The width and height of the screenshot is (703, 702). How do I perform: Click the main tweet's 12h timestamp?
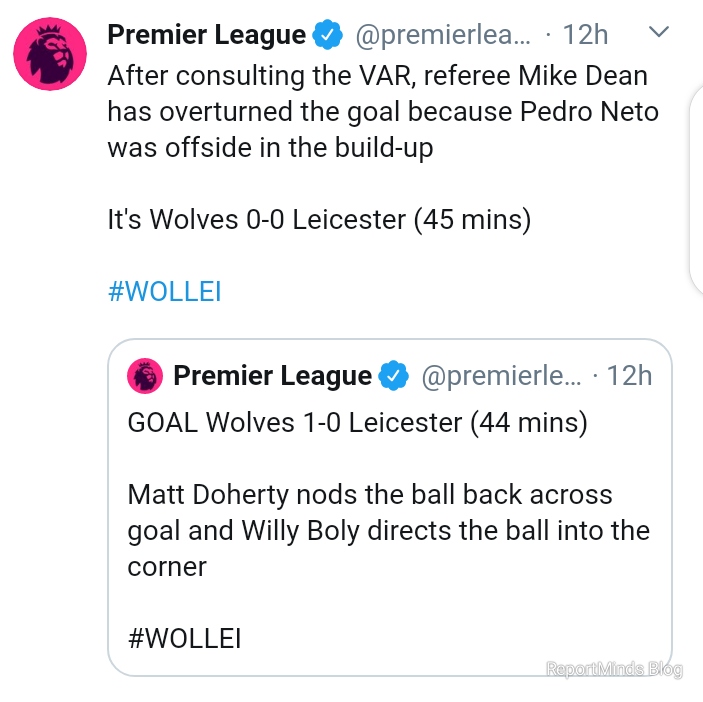[x=585, y=35]
